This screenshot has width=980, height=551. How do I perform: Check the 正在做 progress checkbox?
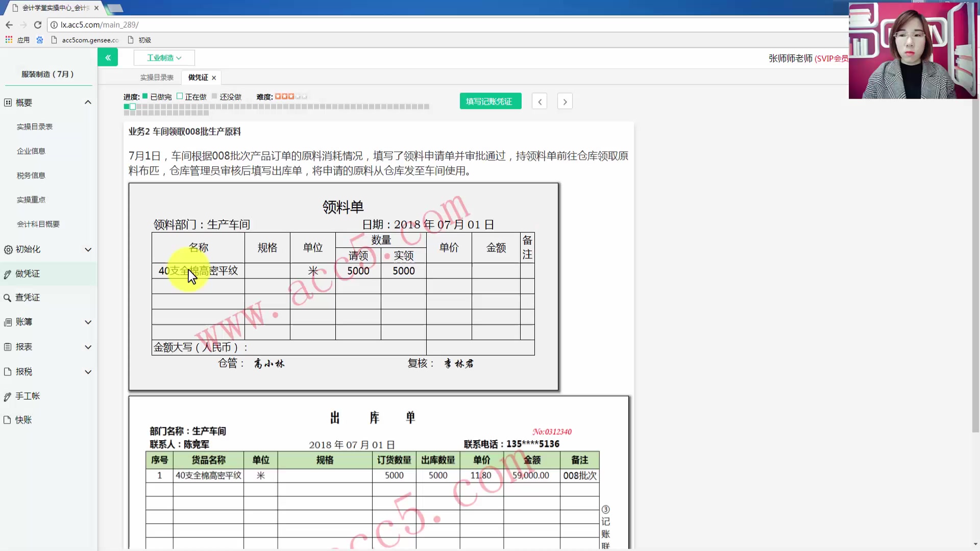180,96
